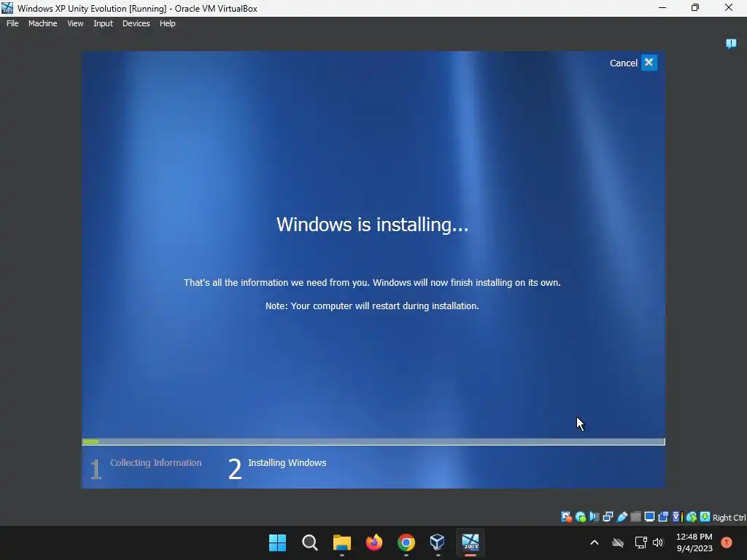Click the optical disk status icon

581,517
